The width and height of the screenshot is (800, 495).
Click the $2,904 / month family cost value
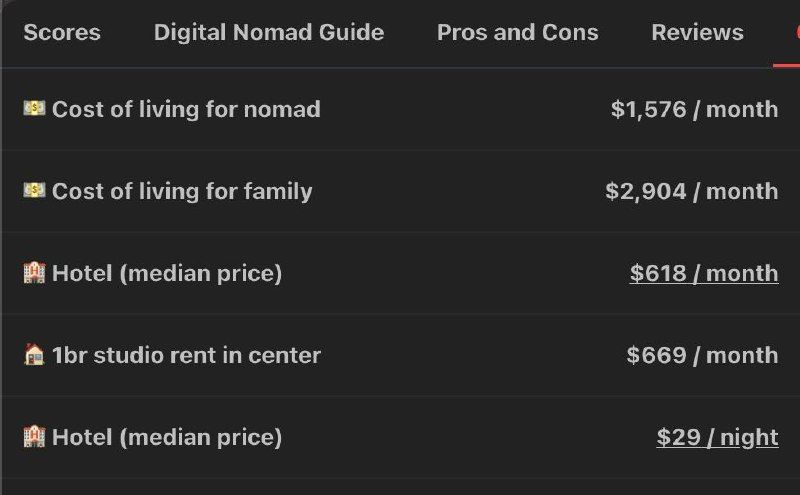(x=691, y=191)
